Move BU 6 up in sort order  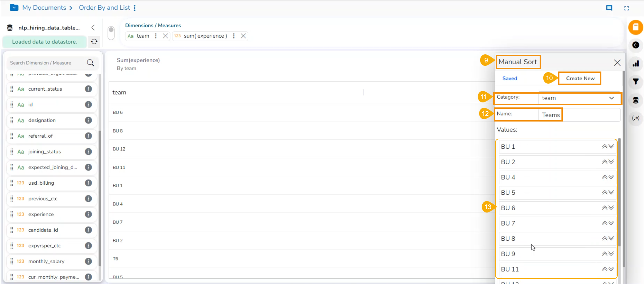(605, 208)
